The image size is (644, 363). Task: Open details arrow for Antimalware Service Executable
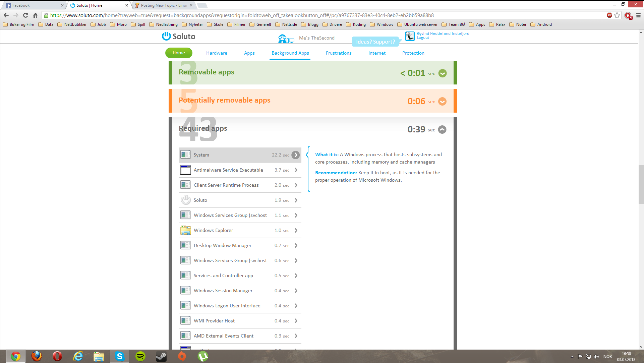coord(296,170)
